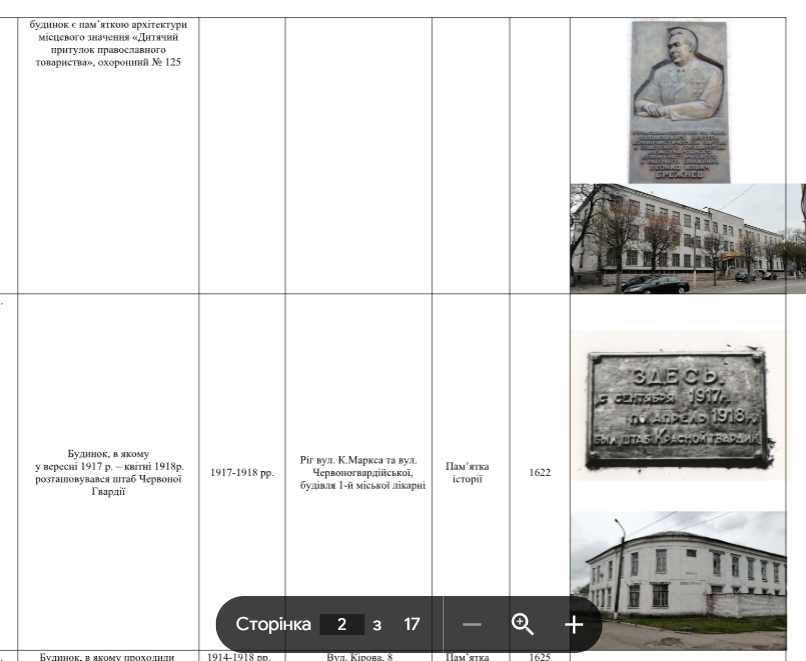Zoom in with the plus icon

(574, 624)
